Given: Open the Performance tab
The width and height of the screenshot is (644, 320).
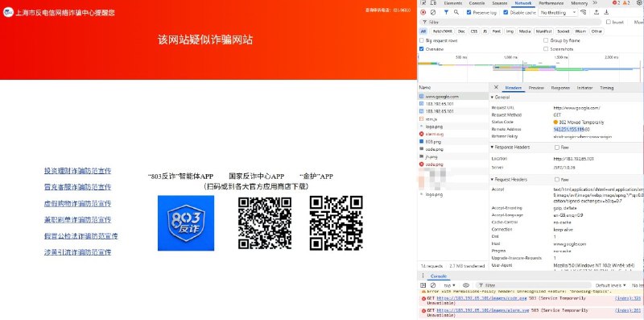Looking at the screenshot, I should [x=551, y=3].
